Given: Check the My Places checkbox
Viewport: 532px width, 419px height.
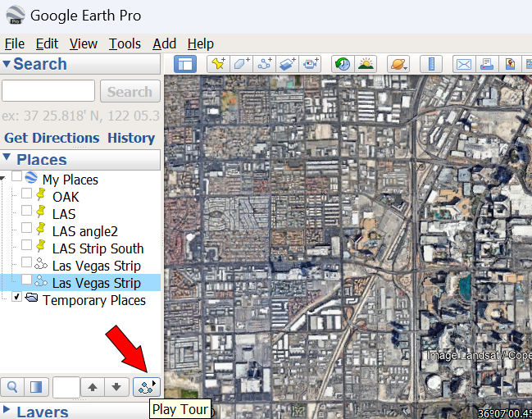Looking at the screenshot, I should pyautogui.click(x=16, y=176).
